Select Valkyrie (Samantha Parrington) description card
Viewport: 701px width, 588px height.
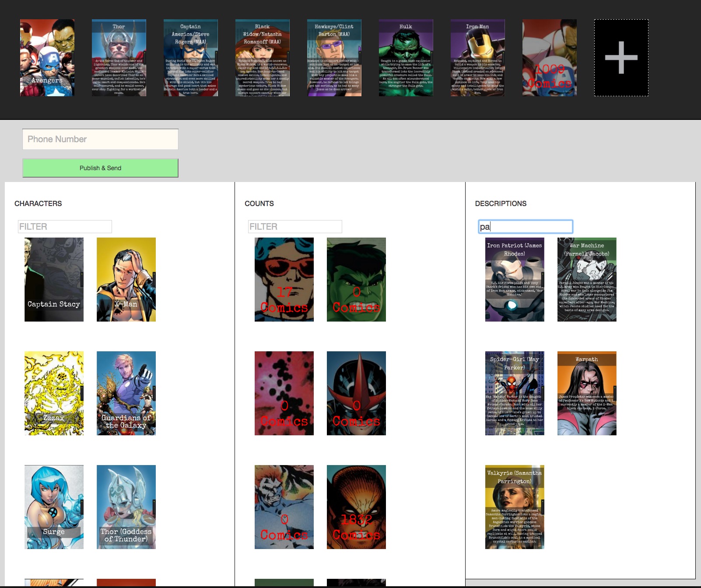click(x=515, y=507)
